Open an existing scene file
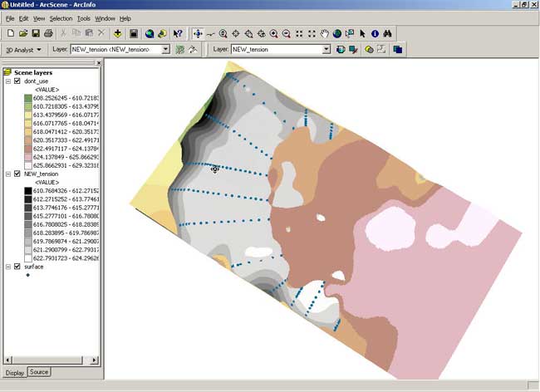This screenshot has height=392, width=540. (x=23, y=33)
